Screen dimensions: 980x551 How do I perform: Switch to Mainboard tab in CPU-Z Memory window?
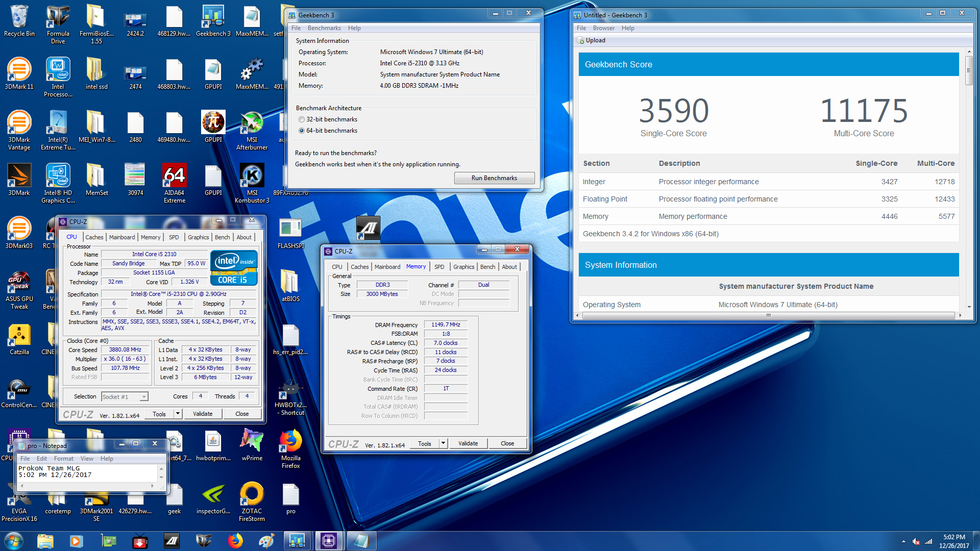pos(387,267)
